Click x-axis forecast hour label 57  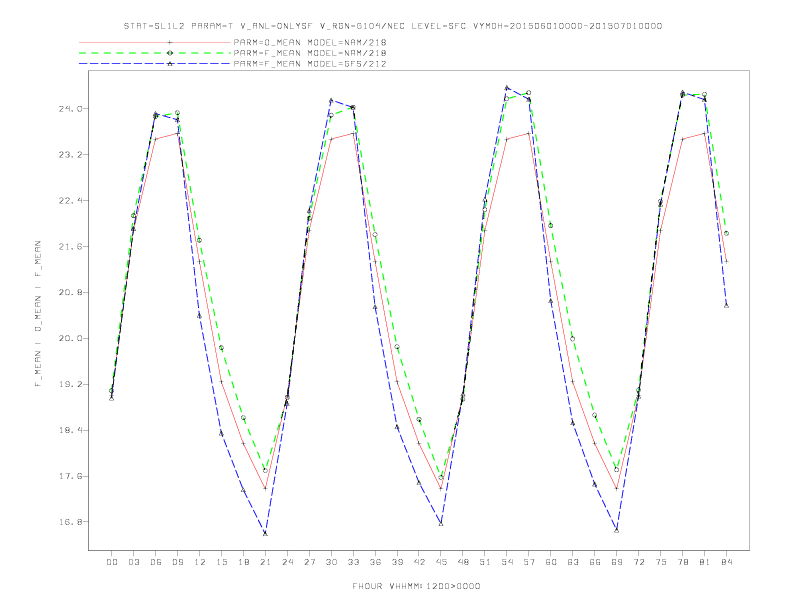[x=529, y=562]
